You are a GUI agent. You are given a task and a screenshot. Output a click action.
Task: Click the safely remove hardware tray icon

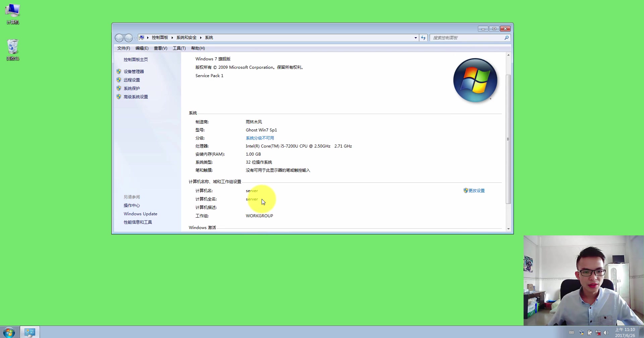[x=590, y=333]
